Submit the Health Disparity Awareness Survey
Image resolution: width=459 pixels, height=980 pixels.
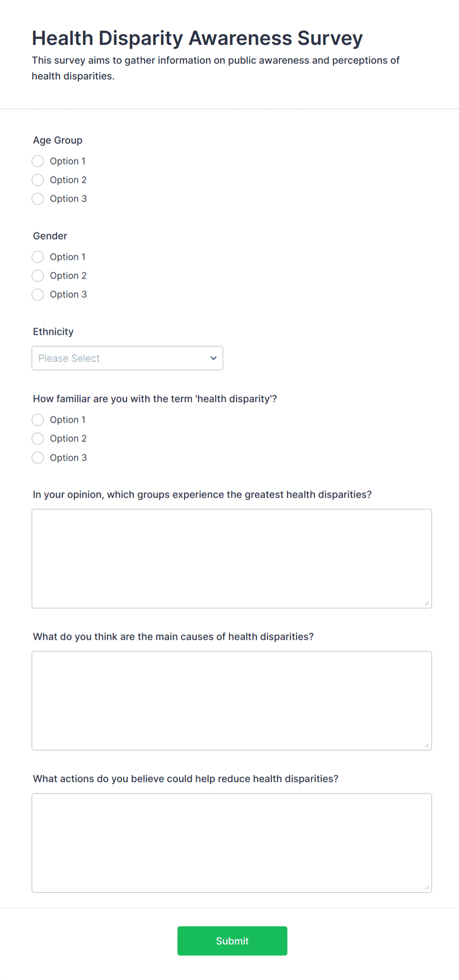pos(232,941)
